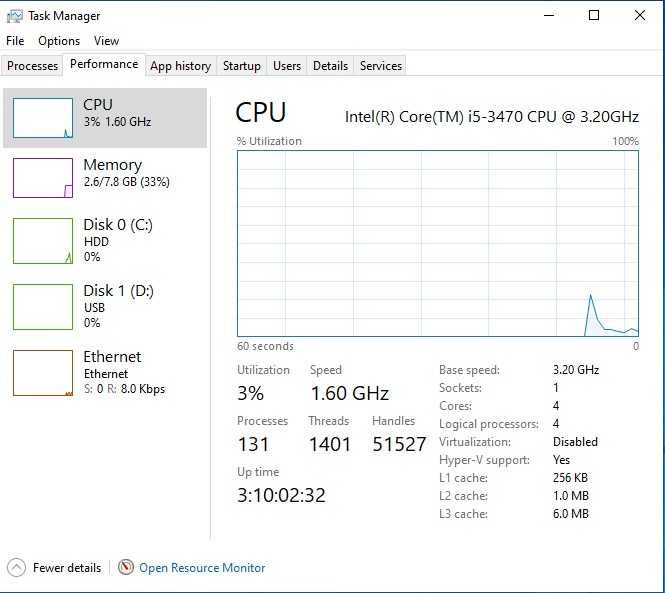This screenshot has width=665, height=593.
Task: Click the Task Manager title bar icon
Action: click(x=15, y=16)
